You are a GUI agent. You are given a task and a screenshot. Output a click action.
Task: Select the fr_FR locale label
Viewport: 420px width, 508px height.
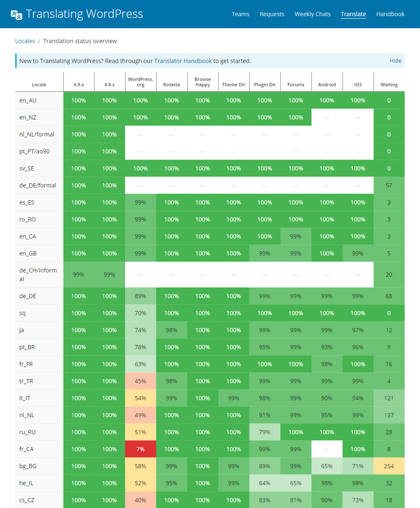[26, 364]
